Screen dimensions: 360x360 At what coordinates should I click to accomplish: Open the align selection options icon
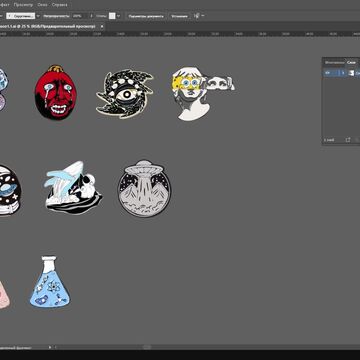click(x=197, y=16)
